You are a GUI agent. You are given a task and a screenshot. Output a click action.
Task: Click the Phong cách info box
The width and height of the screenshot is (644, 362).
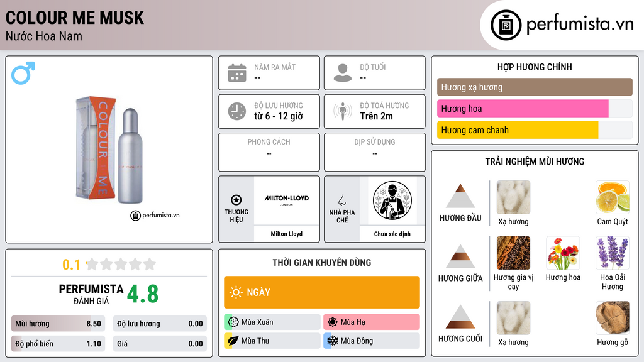coord(269,152)
